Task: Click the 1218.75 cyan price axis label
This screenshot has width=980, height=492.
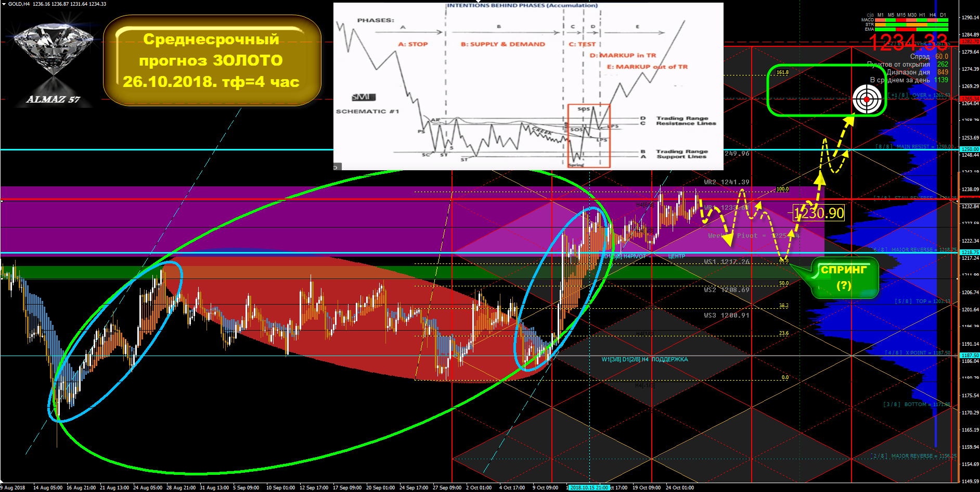Action: (x=969, y=253)
